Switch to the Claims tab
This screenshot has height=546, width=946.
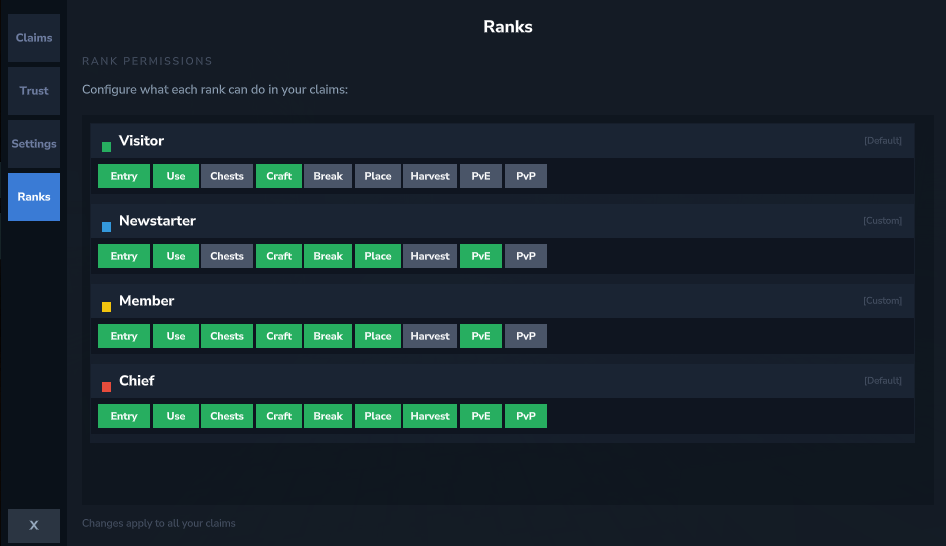34,38
